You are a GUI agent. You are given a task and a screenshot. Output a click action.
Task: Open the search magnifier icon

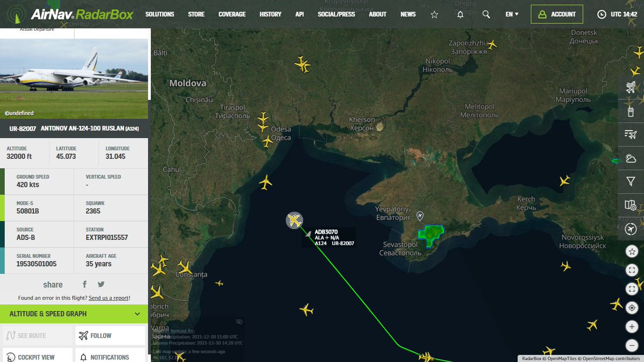(486, 14)
